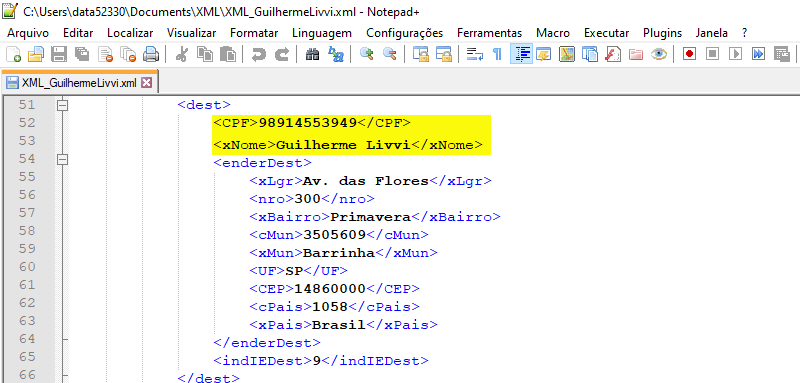The height and width of the screenshot is (383, 800).
Task: Open the Configurações menu
Action: pos(405,33)
